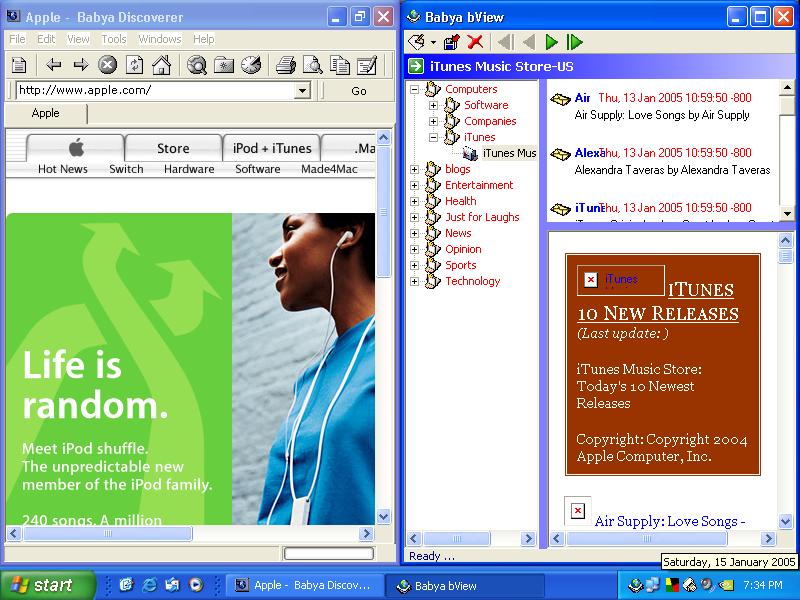Open the Windows menu
The width and height of the screenshot is (800, 600).
coord(160,39)
